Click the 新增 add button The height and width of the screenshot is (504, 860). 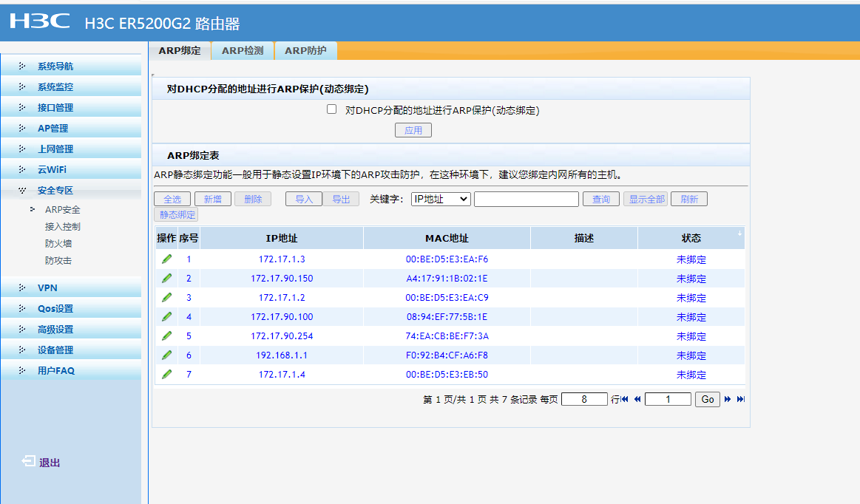point(212,199)
